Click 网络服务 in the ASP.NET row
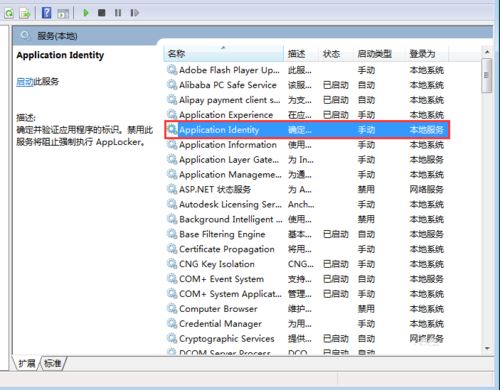 click(x=427, y=190)
